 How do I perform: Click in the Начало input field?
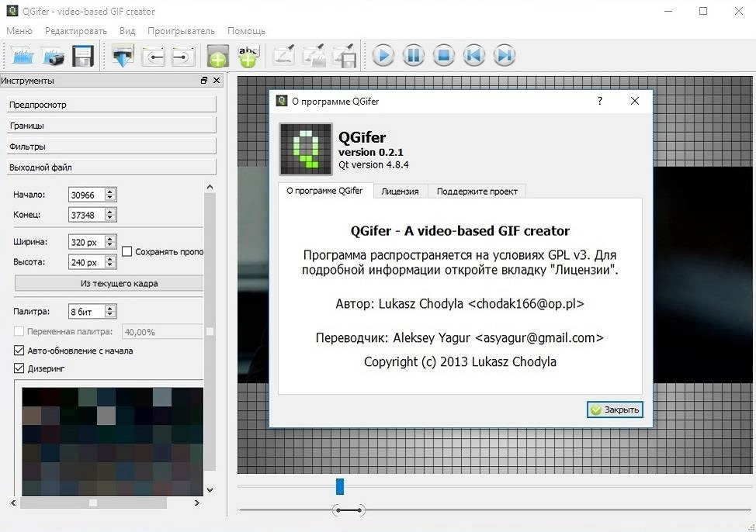pyautogui.click(x=87, y=195)
